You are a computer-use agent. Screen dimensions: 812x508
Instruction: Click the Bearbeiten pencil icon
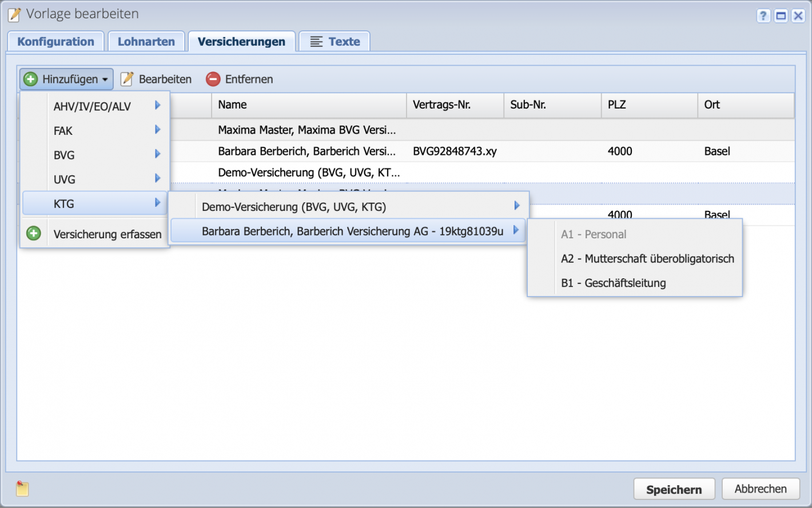[x=127, y=78]
